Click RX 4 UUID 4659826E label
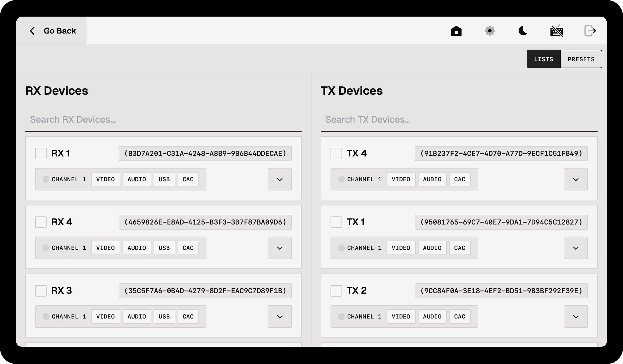 (205, 222)
